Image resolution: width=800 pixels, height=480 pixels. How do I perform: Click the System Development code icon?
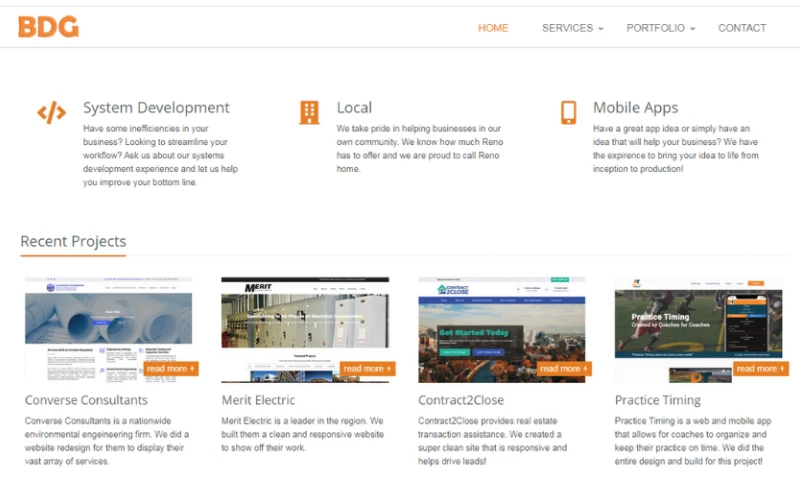(x=51, y=112)
